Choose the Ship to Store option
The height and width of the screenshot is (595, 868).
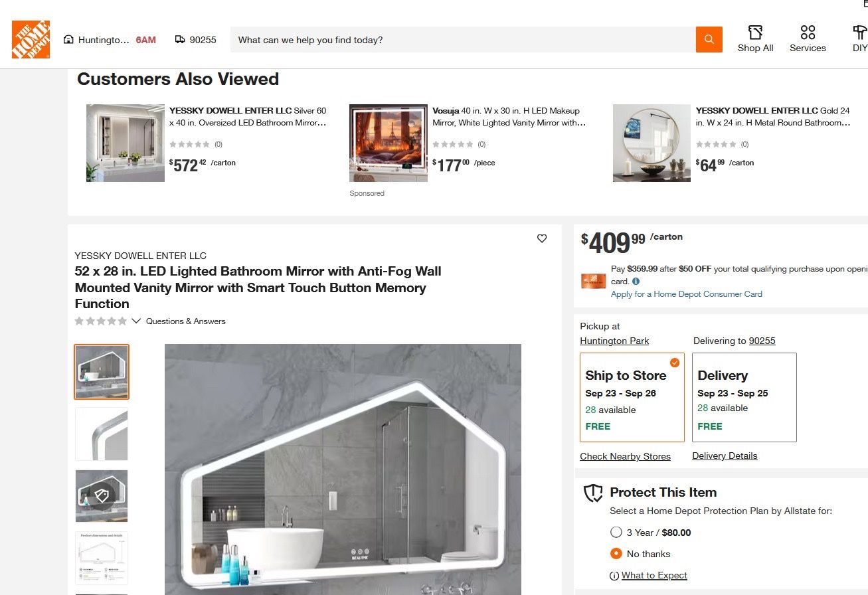point(632,397)
